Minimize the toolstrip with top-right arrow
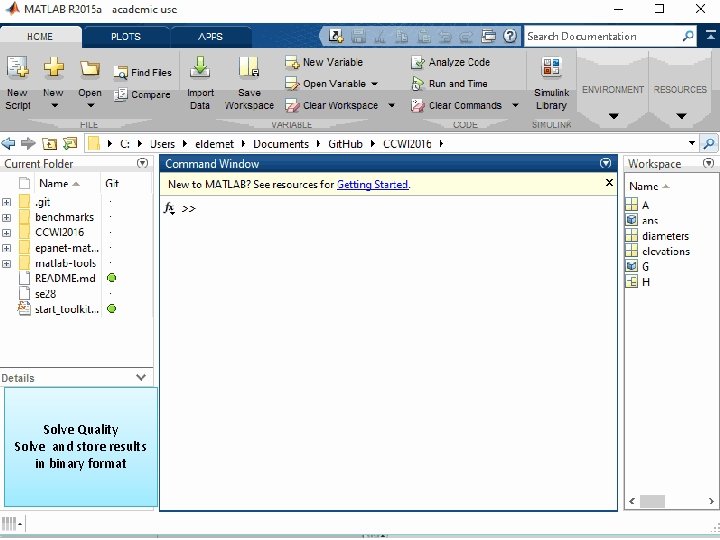 click(x=710, y=35)
